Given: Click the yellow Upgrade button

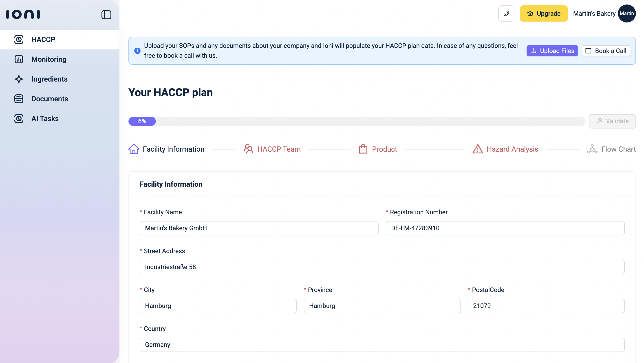Looking at the screenshot, I should click(x=543, y=13).
